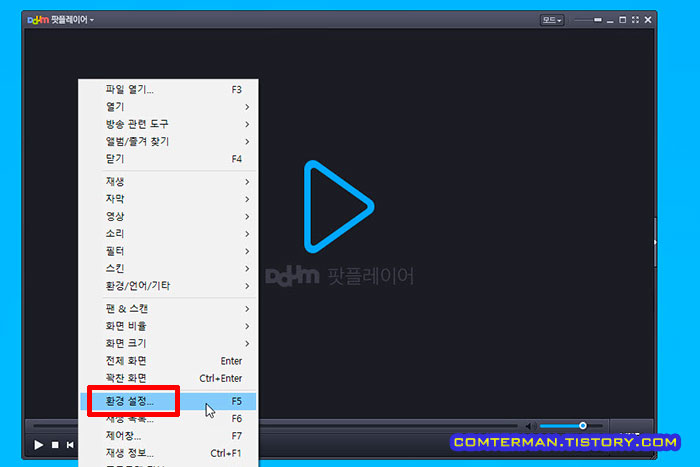
Task: Open the 모드 dropdown in the title bar
Action: [552, 20]
